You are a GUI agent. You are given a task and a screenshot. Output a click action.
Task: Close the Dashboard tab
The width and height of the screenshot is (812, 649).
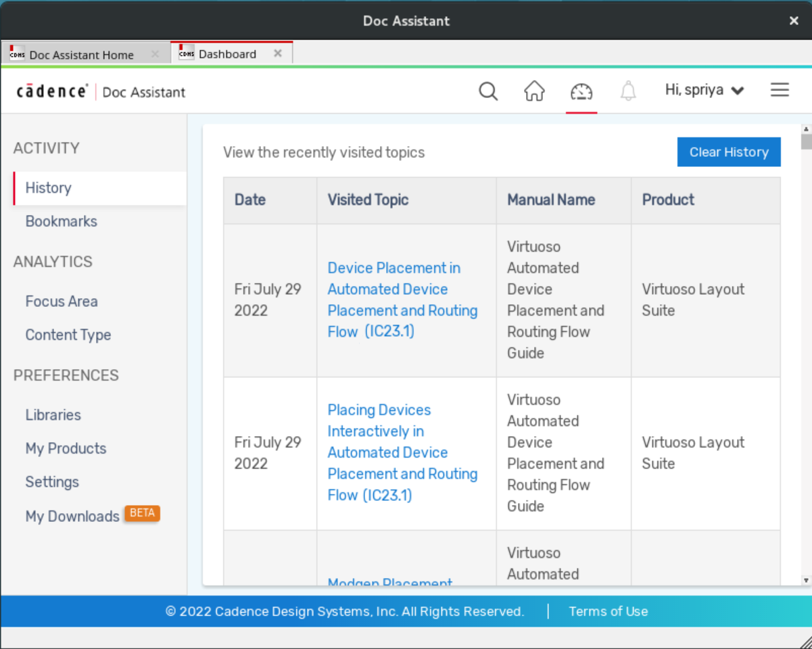pos(277,54)
